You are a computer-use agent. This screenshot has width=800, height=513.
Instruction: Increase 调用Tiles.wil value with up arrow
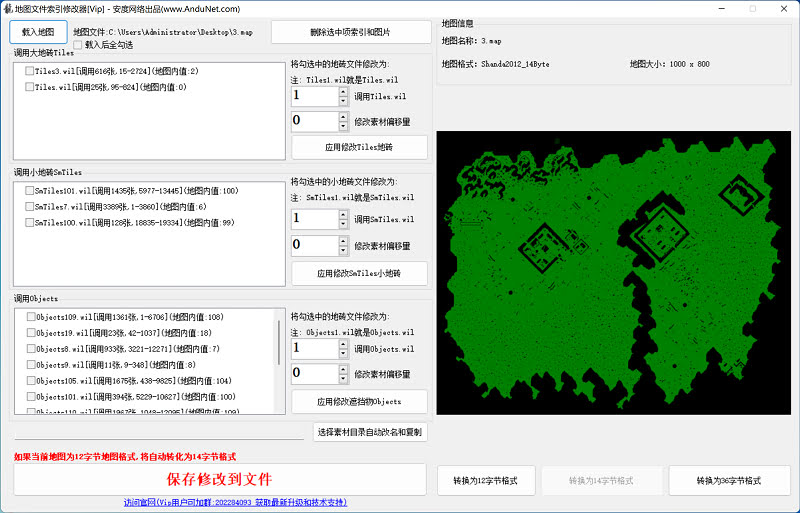[343, 92]
